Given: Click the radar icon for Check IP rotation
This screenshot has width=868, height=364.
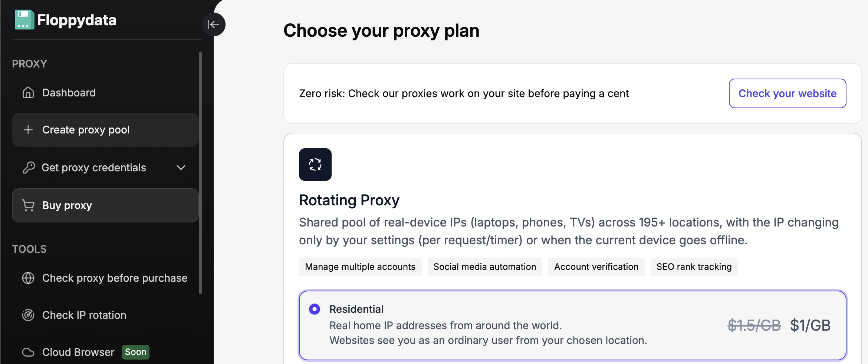Looking at the screenshot, I should (28, 315).
